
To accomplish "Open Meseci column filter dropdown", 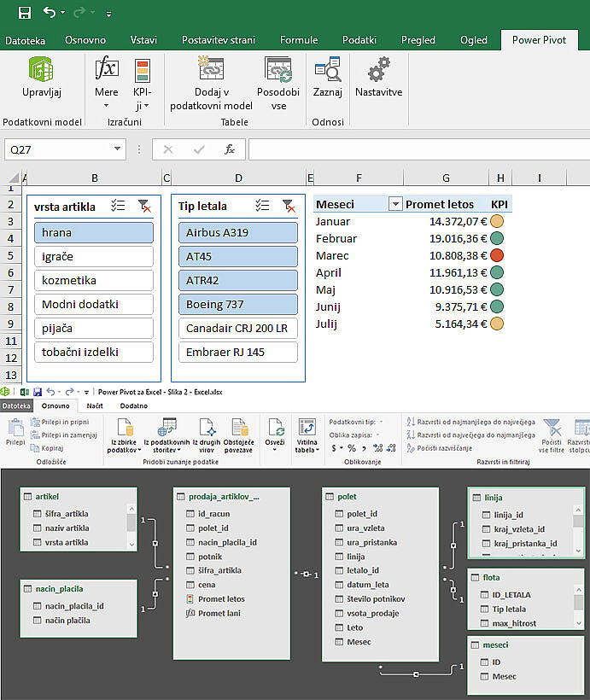I will pyautogui.click(x=394, y=205).
